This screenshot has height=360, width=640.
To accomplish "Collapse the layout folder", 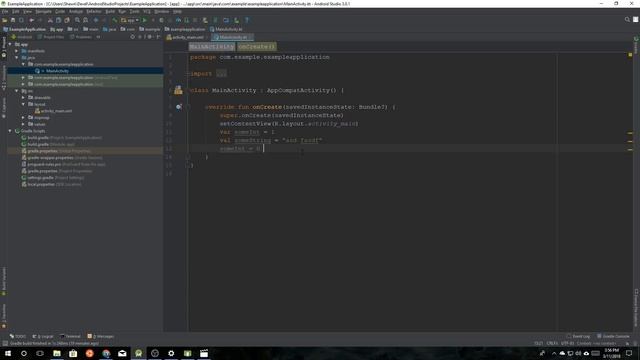I will tap(23, 104).
